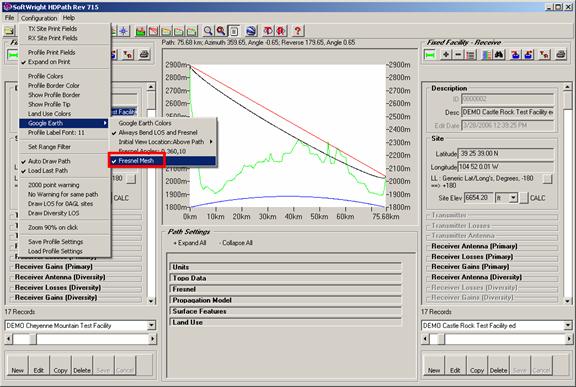Click Delete button under the Receive panel
Screen dimensions: 576x387
tap(498, 366)
